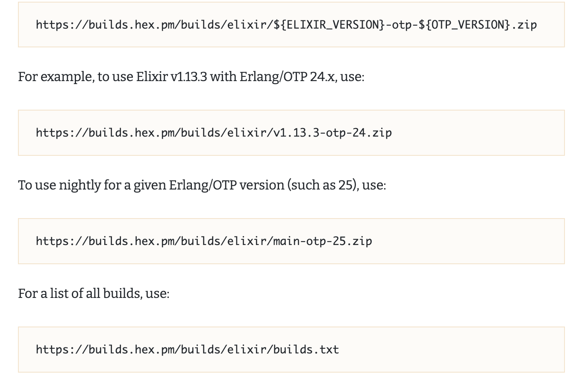Click "builds.hex.pm" in the main-otp-25.zip URL
The height and width of the screenshot is (385, 588).
(131, 241)
